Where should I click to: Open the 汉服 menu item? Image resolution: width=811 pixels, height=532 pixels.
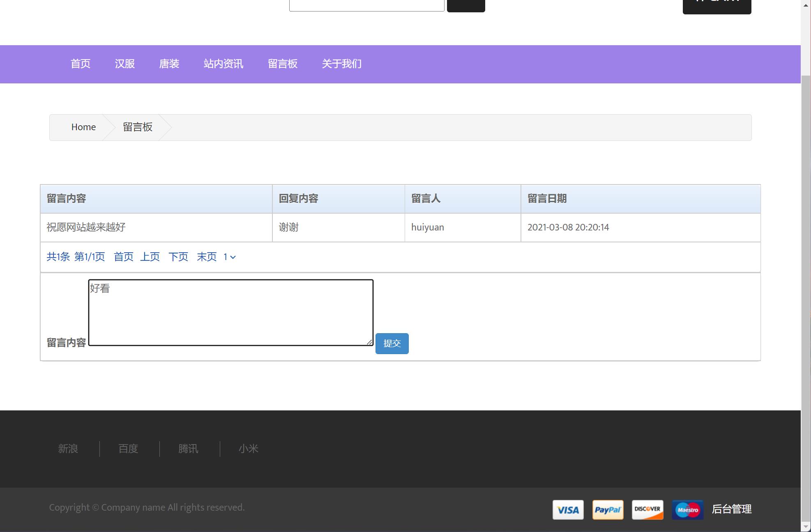pyautogui.click(x=125, y=64)
